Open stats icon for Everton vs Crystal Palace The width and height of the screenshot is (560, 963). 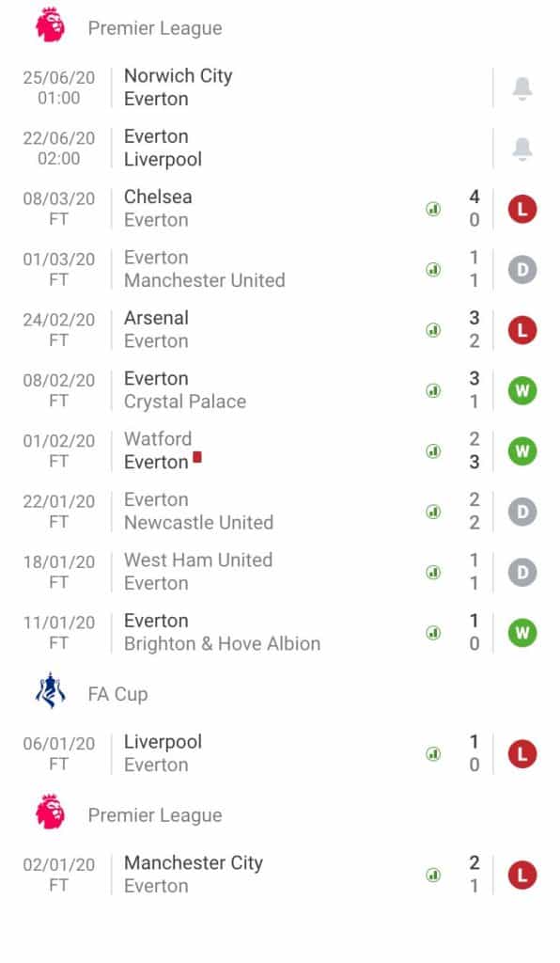(x=432, y=390)
